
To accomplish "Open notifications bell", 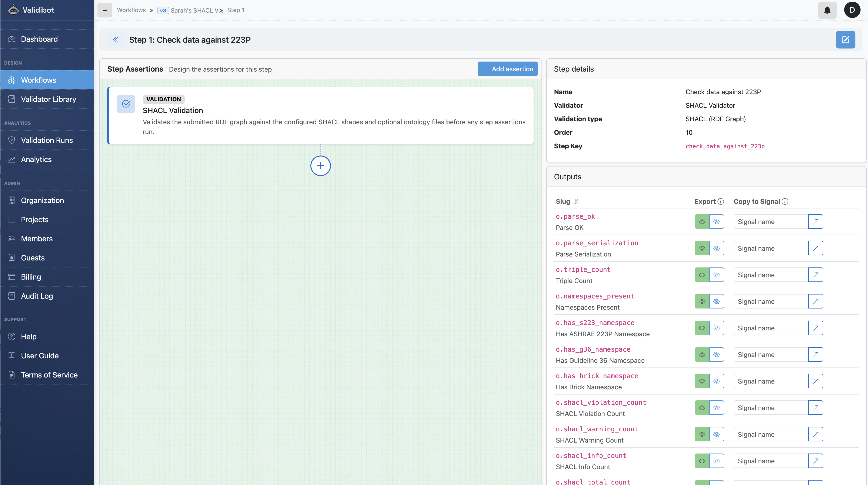I will pos(827,10).
